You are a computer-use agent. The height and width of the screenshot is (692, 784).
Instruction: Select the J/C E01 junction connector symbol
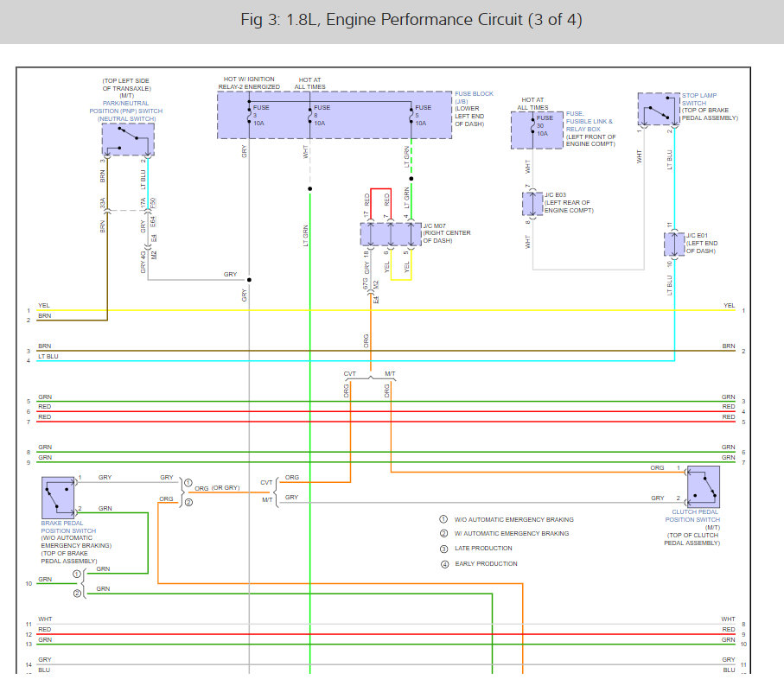coord(673,244)
